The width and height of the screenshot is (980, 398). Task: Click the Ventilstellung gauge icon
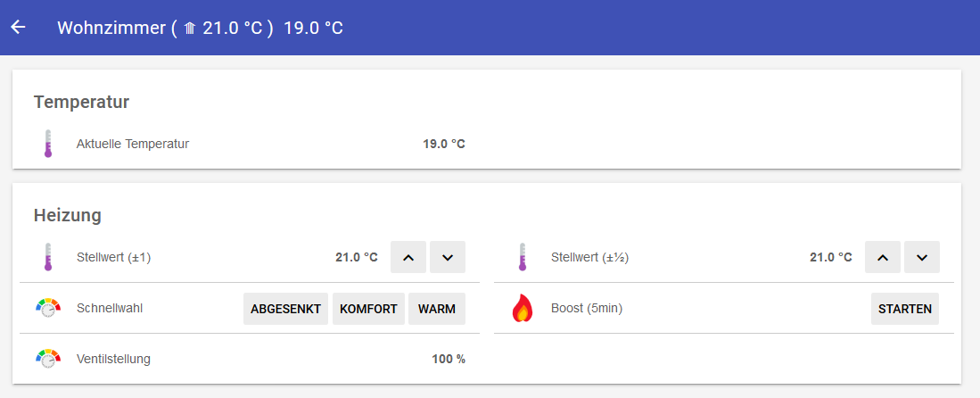point(48,359)
